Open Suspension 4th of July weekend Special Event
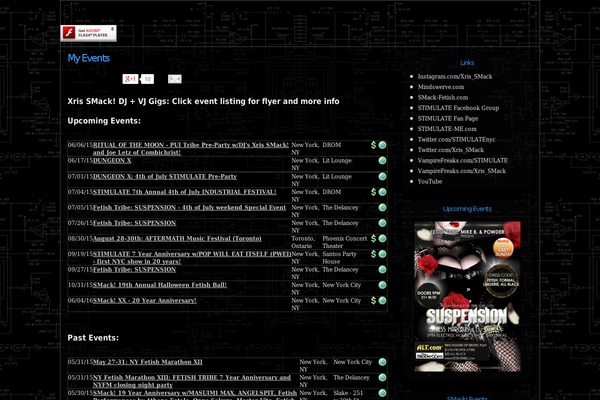600x400 pixels. coord(189,207)
